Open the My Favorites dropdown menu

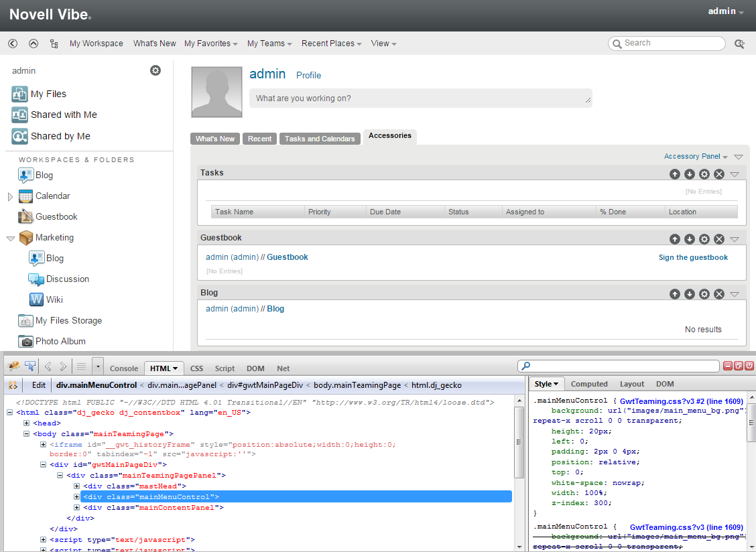210,44
